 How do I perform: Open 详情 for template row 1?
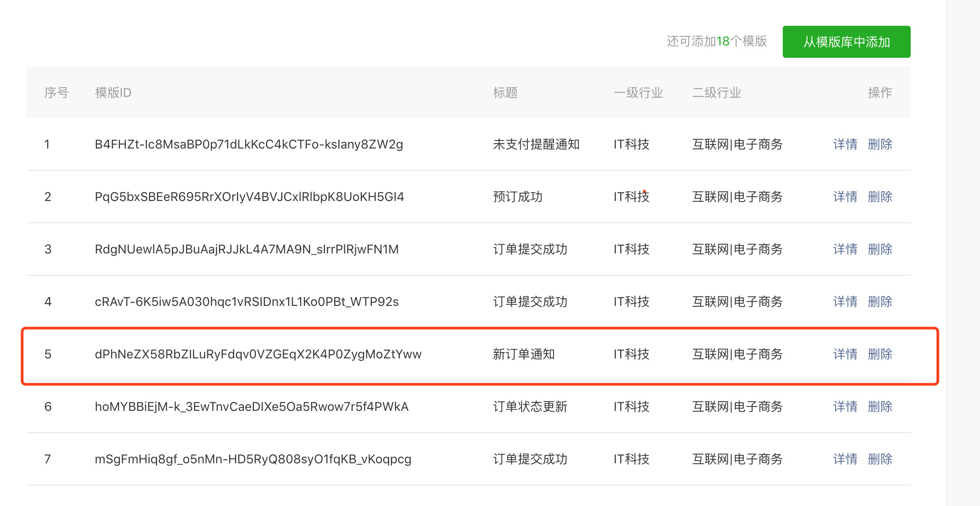tap(845, 145)
